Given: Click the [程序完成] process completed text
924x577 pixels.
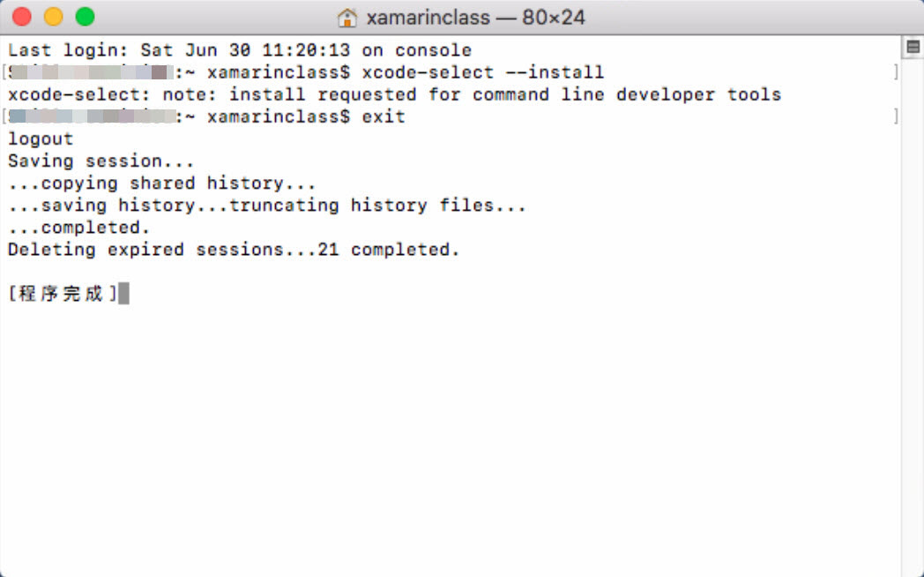Looking at the screenshot, I should [63, 293].
